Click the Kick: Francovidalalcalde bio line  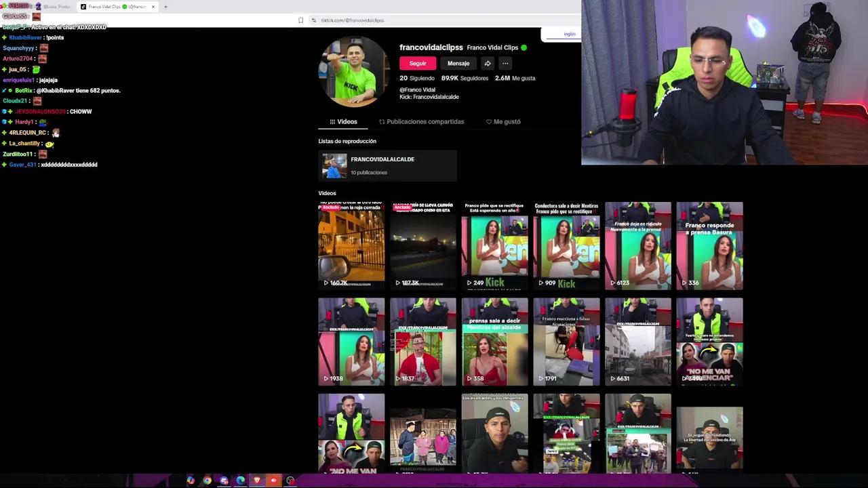(x=429, y=97)
